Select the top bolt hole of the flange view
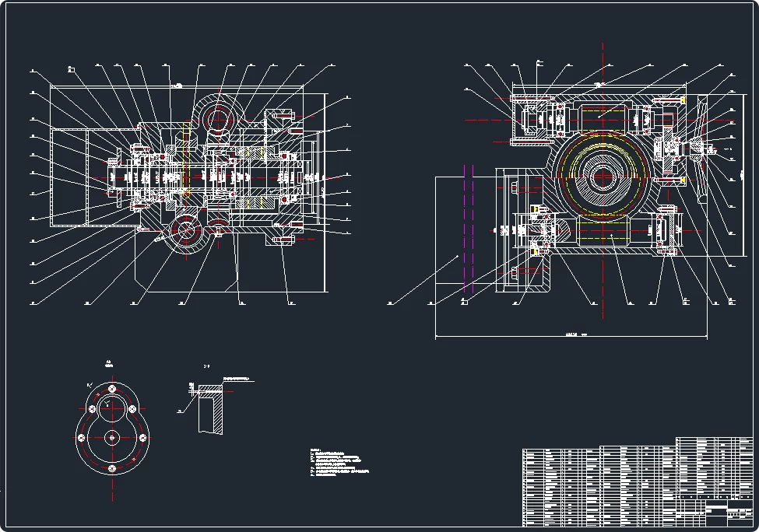The image size is (759, 532). [x=112, y=390]
